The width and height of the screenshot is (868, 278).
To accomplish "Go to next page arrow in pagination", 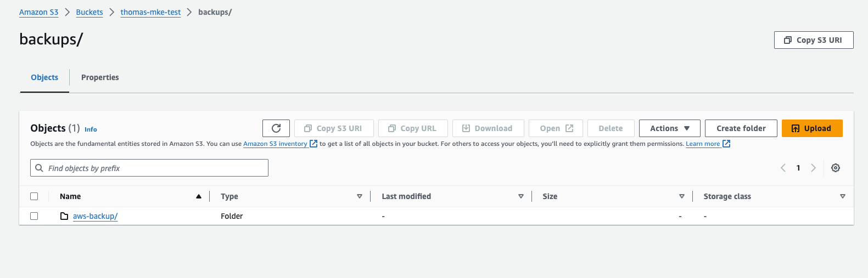I will (814, 168).
